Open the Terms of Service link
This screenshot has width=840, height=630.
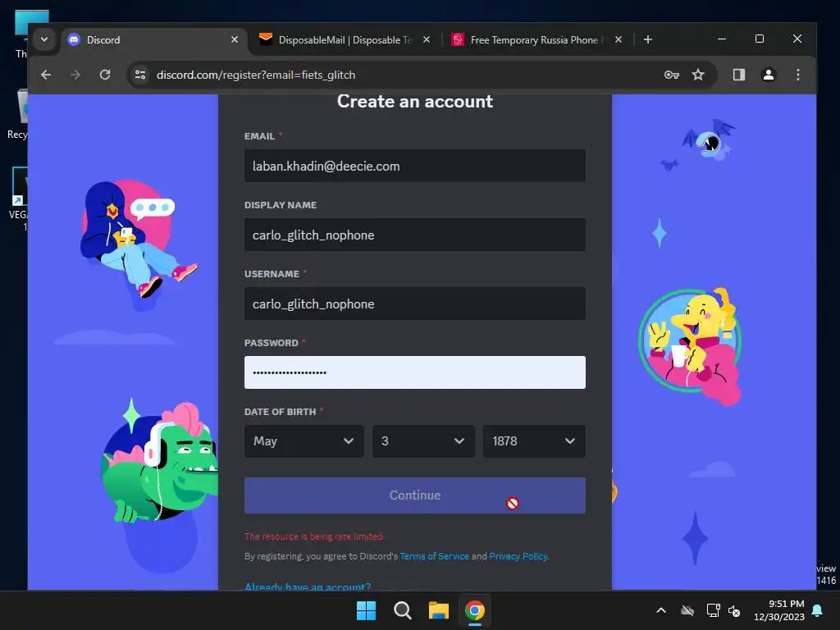point(435,556)
